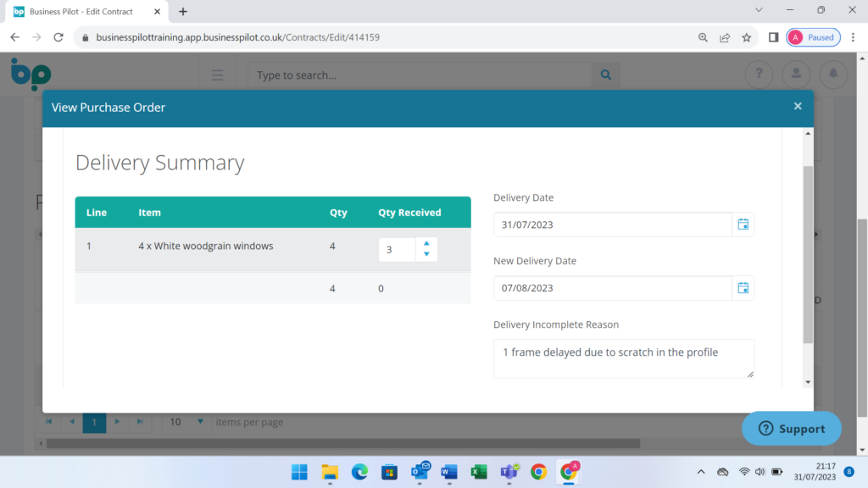
Task: Click the search magnifier button
Action: (605, 75)
